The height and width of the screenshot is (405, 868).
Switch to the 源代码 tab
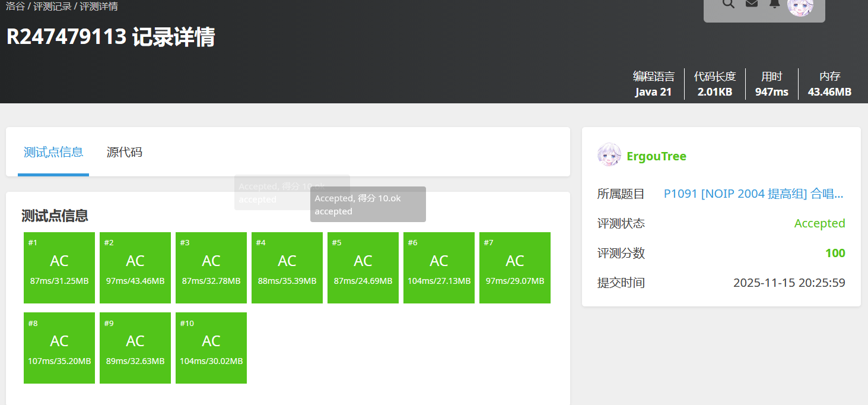124,152
